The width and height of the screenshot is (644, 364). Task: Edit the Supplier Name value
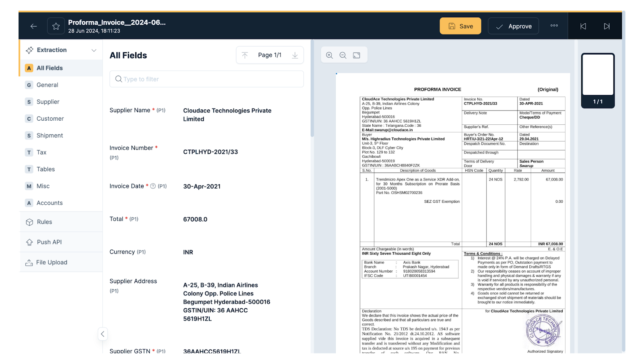point(227,115)
